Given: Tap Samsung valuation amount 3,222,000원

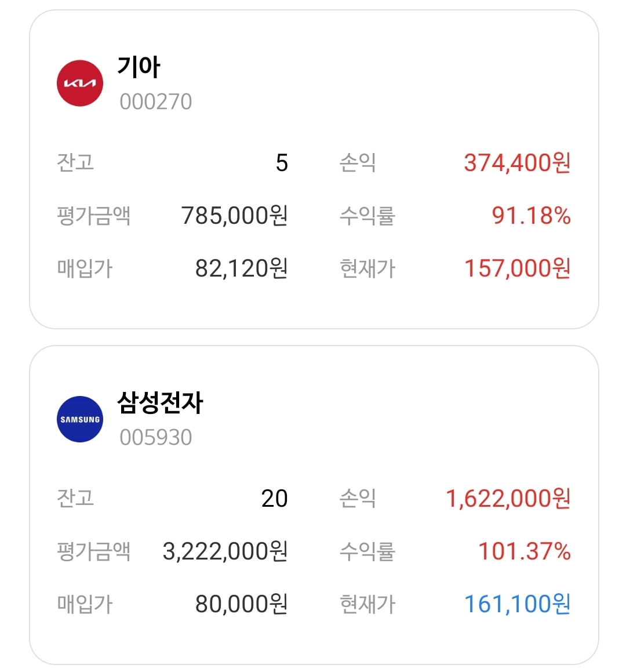Looking at the screenshot, I should coord(225,551).
